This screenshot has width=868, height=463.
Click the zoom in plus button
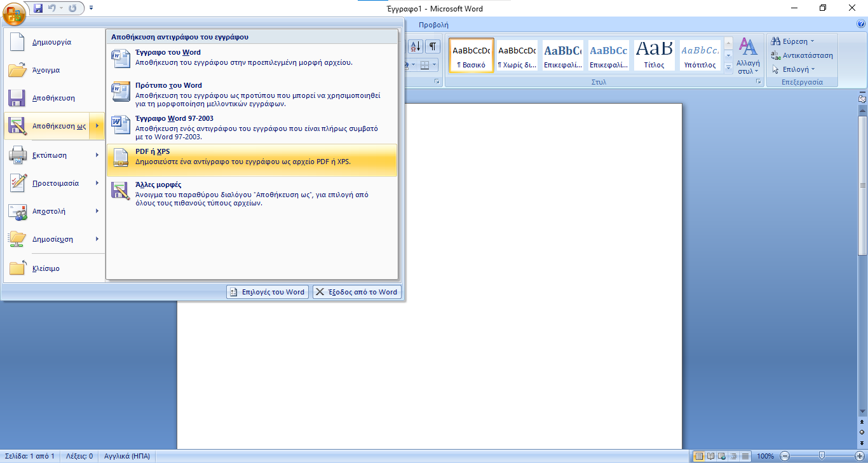coord(860,456)
